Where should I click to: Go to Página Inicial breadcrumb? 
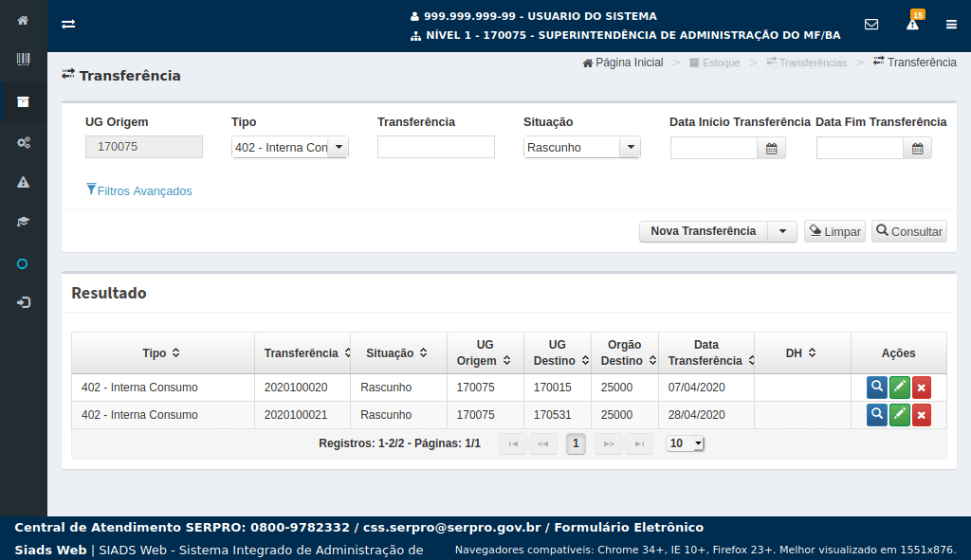[623, 63]
